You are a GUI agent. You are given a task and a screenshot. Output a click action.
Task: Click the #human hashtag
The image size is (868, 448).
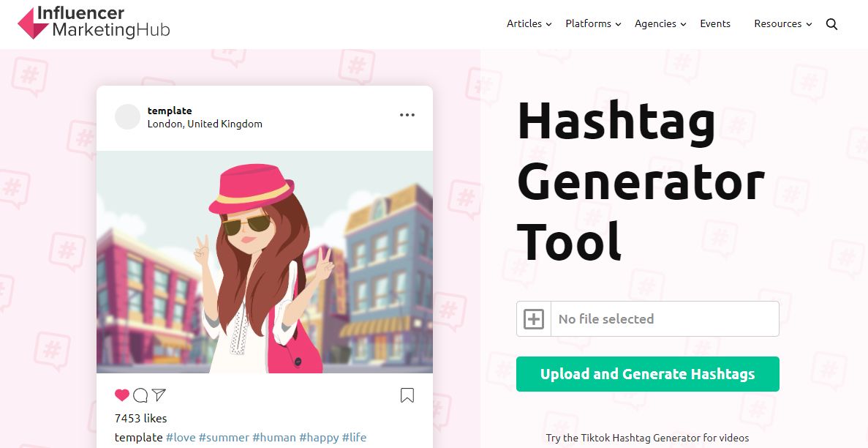click(x=274, y=438)
